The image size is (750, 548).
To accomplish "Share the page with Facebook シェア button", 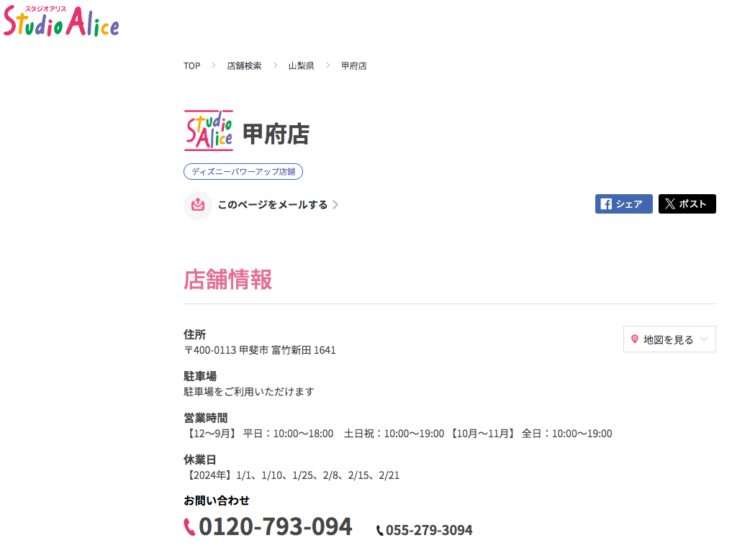I will (x=624, y=204).
